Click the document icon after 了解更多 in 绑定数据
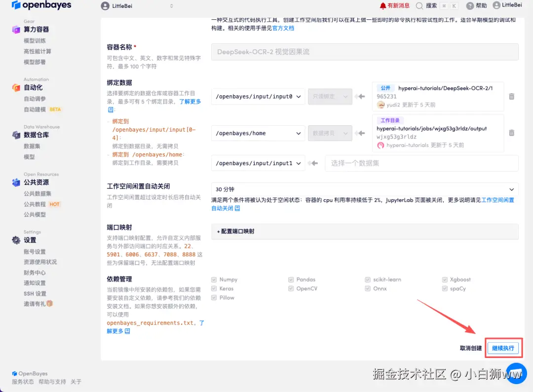Image resolution: width=533 pixels, height=392 pixels. point(111,110)
